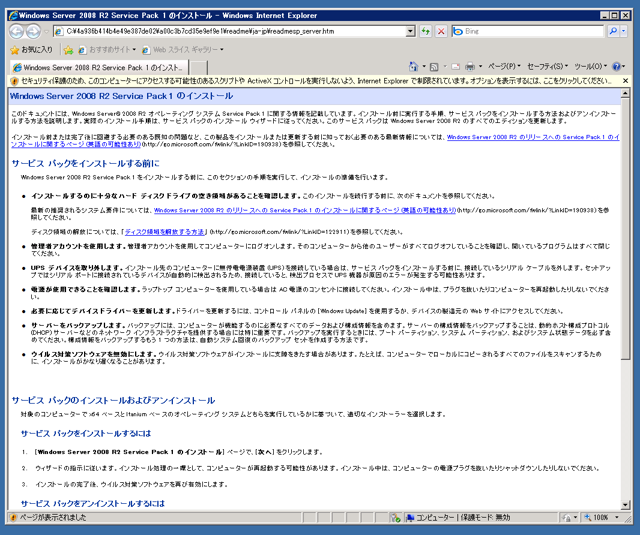Click the Back navigation arrow

pos(16,31)
